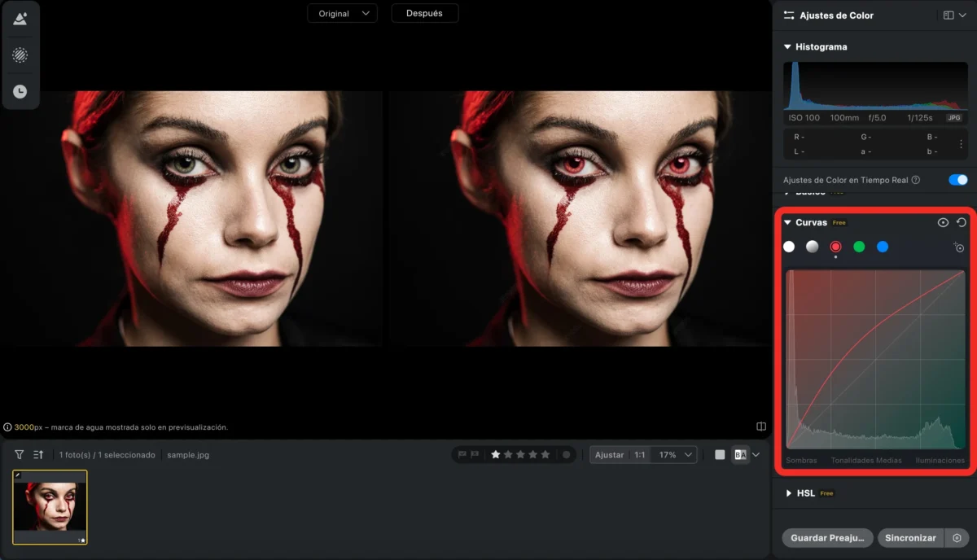This screenshot has height=560, width=977.
Task: Switch to single image view square icon
Action: point(720,455)
